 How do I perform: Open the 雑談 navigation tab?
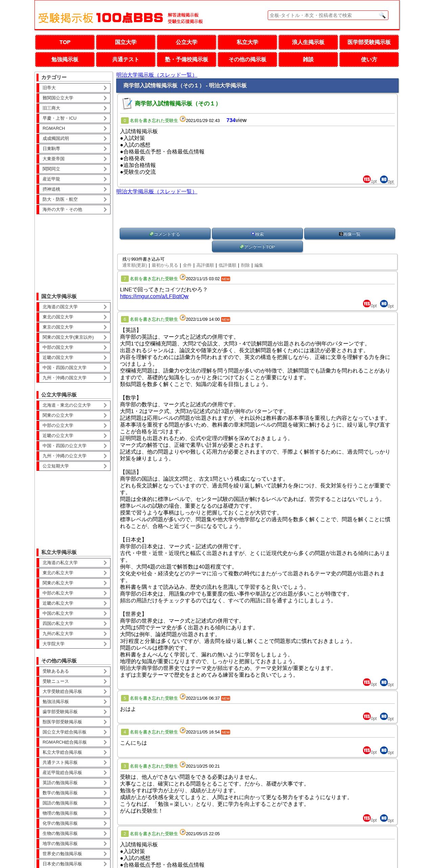(x=308, y=59)
